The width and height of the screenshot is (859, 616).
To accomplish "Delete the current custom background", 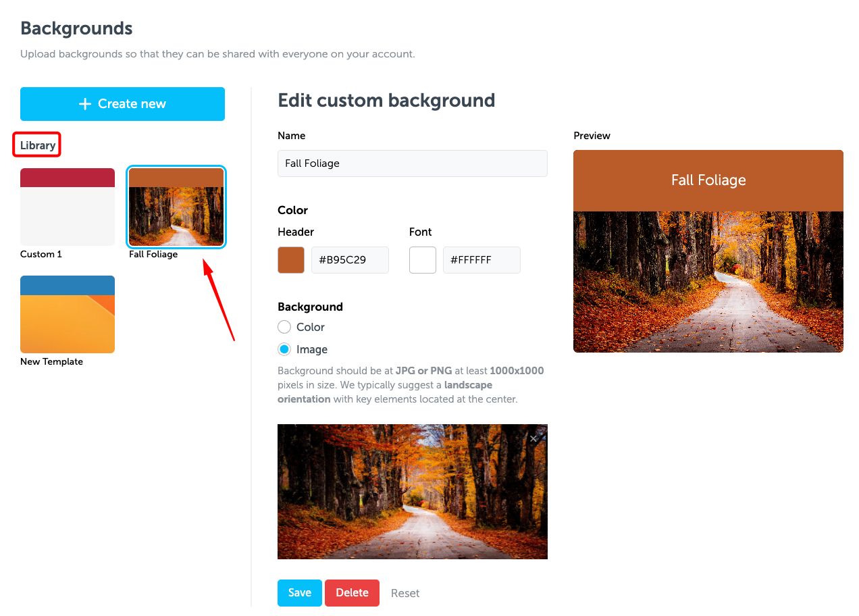I will [x=352, y=592].
